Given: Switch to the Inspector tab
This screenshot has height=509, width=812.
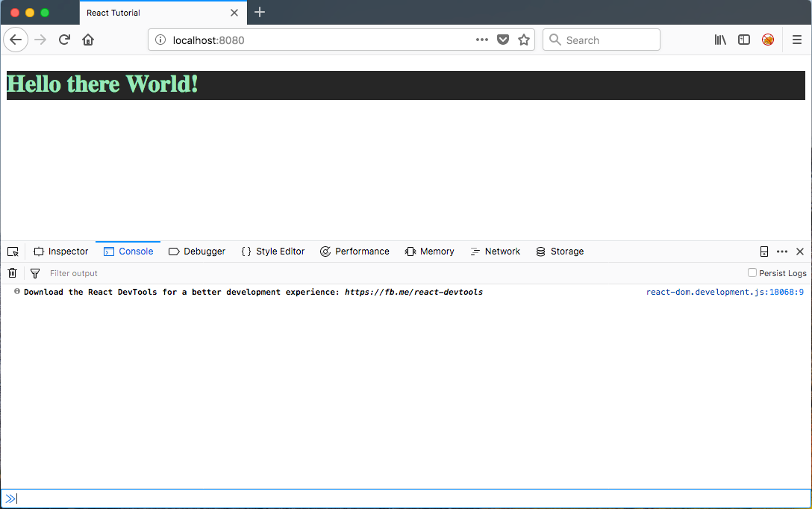Looking at the screenshot, I should [x=60, y=252].
